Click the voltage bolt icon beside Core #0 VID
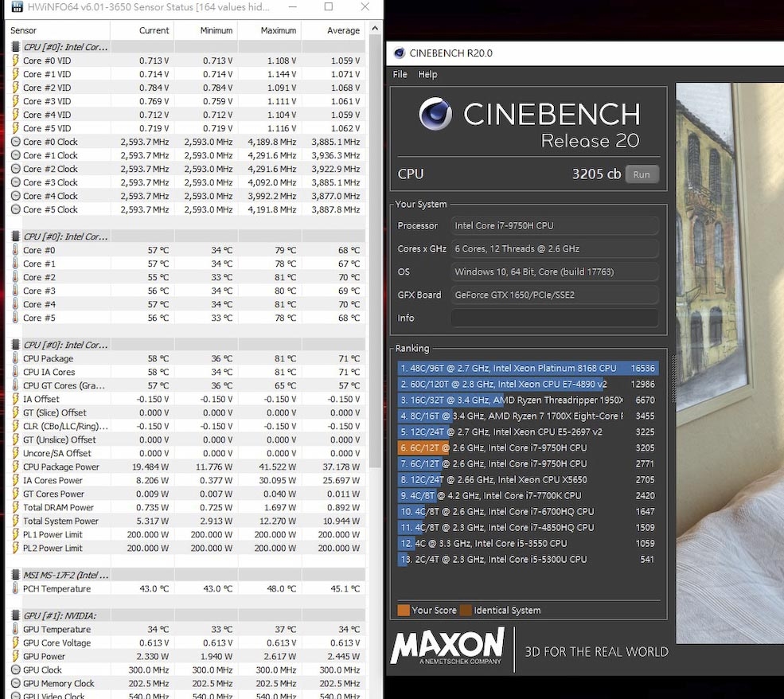Viewport: 784px width, 699px height. coord(15,61)
